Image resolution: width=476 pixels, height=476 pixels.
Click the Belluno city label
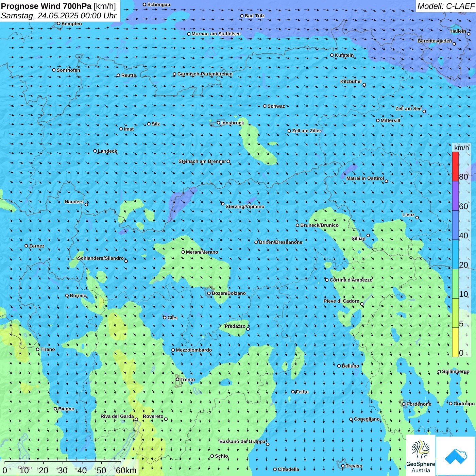[x=351, y=366]
